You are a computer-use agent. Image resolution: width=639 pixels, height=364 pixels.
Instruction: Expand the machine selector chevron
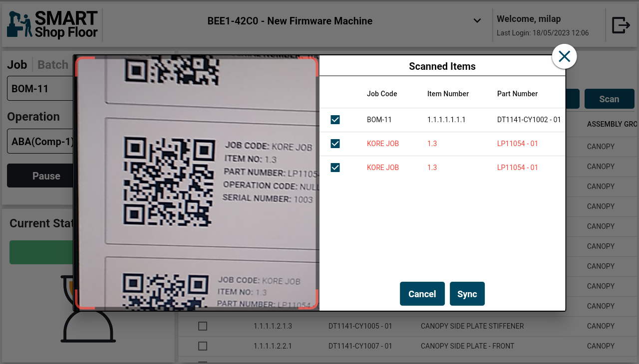(x=477, y=21)
